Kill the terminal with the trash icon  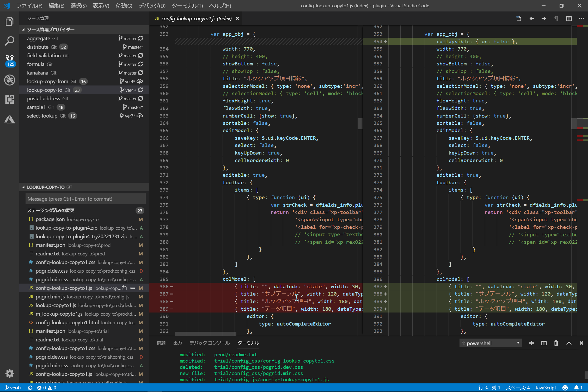point(556,343)
